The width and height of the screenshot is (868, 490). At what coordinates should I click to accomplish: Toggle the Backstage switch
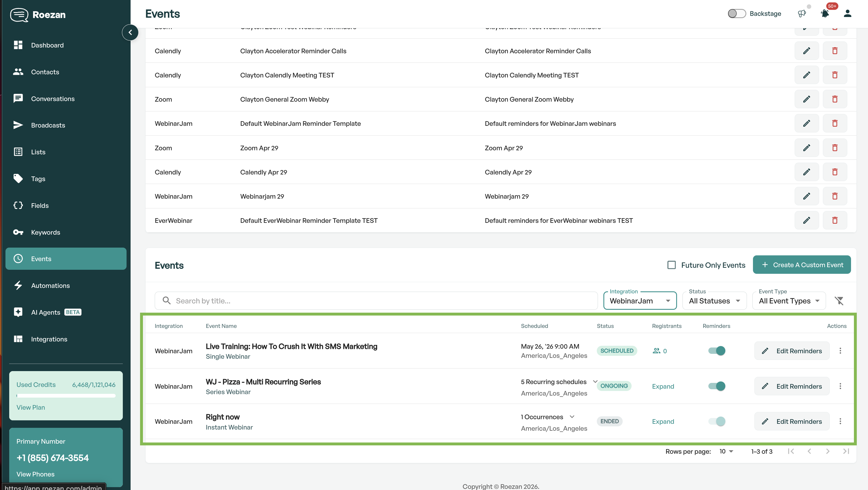coord(737,14)
